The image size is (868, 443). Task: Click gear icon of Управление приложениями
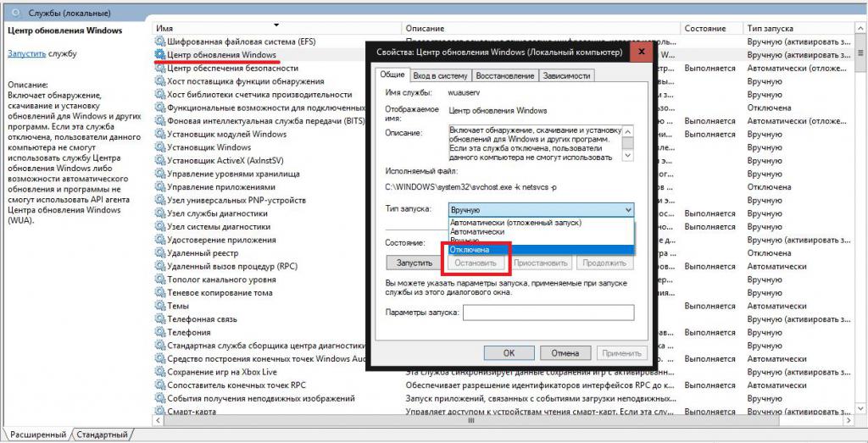tap(160, 187)
